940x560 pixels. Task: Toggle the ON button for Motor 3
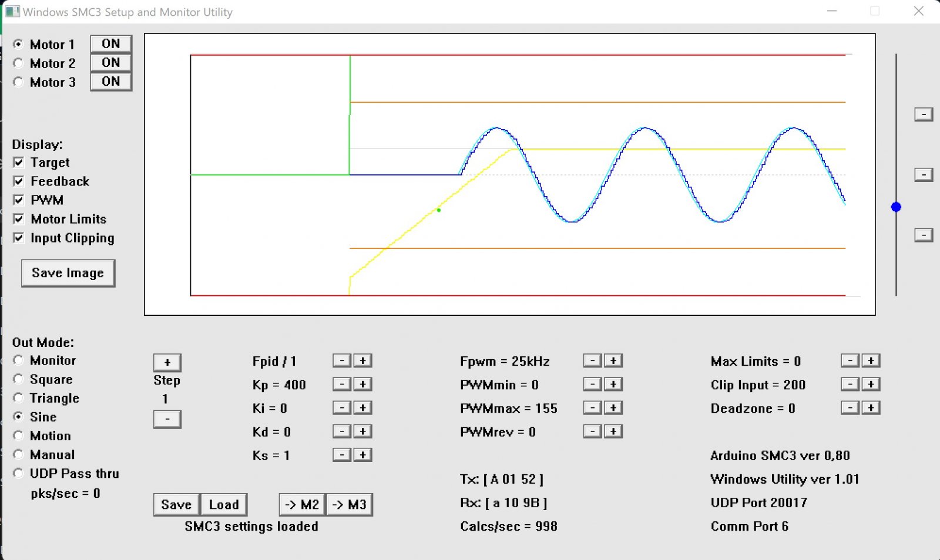(111, 82)
